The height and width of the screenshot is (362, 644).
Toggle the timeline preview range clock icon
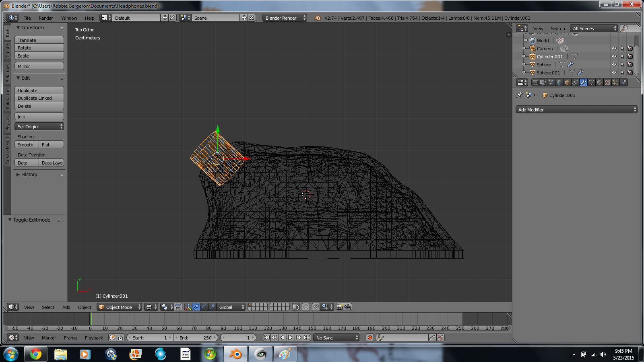click(x=112, y=337)
